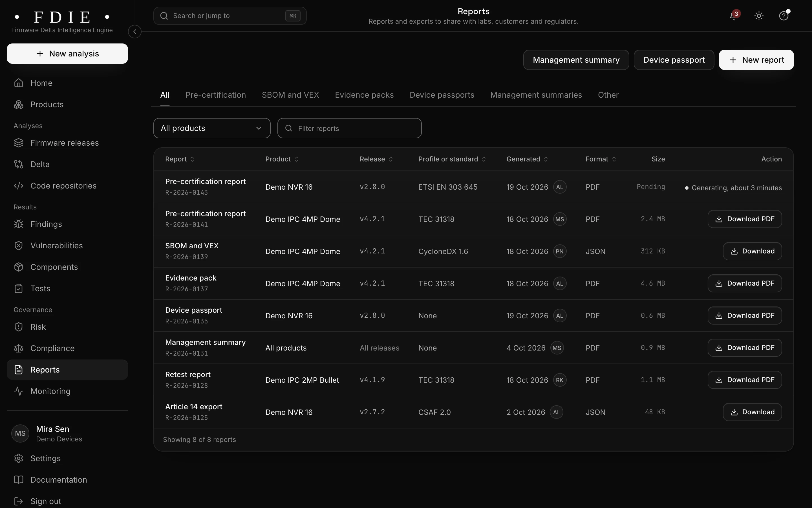Download PDF for report R-2026-0141
This screenshot has height=508, width=812.
tap(745, 219)
